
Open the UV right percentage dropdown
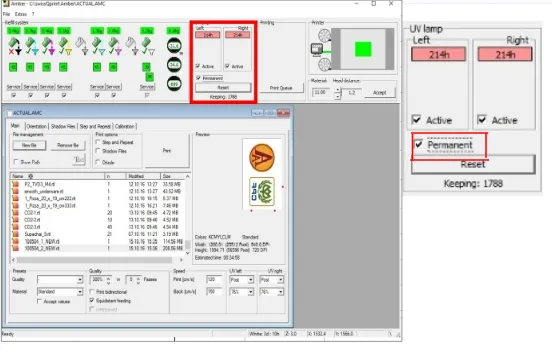point(280,292)
